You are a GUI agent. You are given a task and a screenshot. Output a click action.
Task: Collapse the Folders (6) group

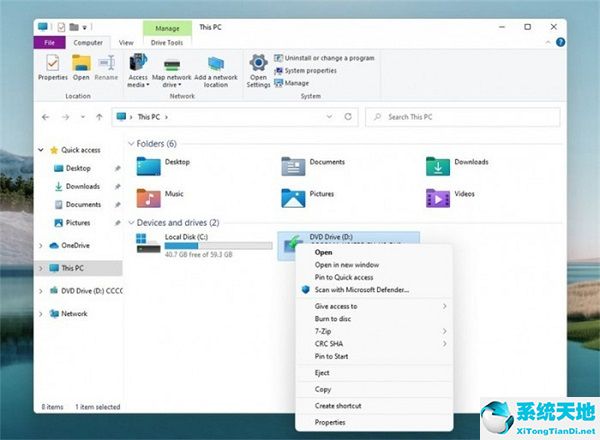(x=131, y=143)
